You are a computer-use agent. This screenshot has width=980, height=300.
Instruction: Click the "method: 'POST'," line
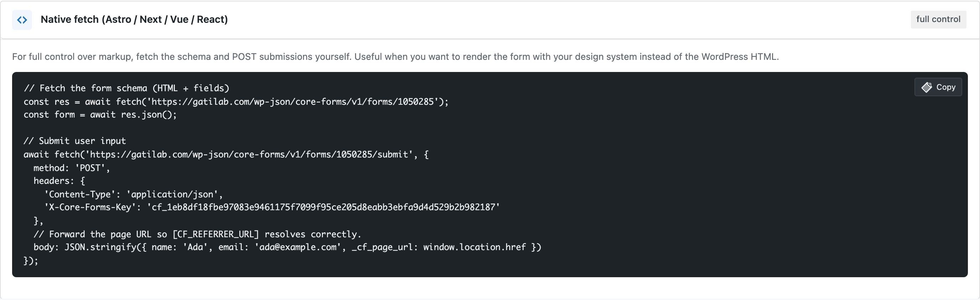coord(72,168)
